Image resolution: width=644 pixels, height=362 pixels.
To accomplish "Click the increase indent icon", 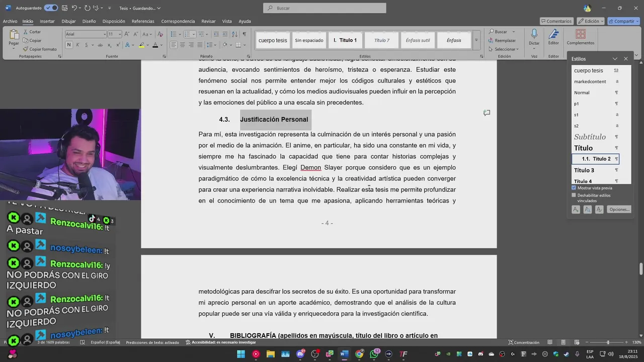I will pos(224,34).
